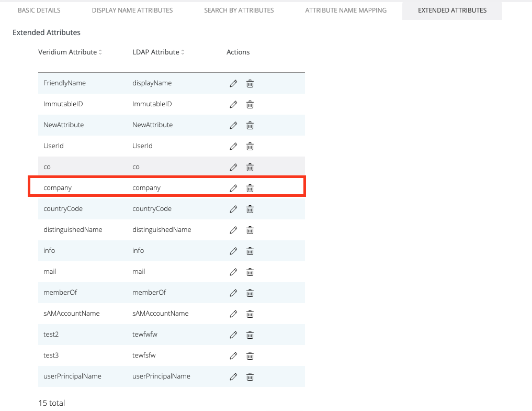The width and height of the screenshot is (532, 411).
Task: Delete the UserId attribute
Action: (250, 146)
